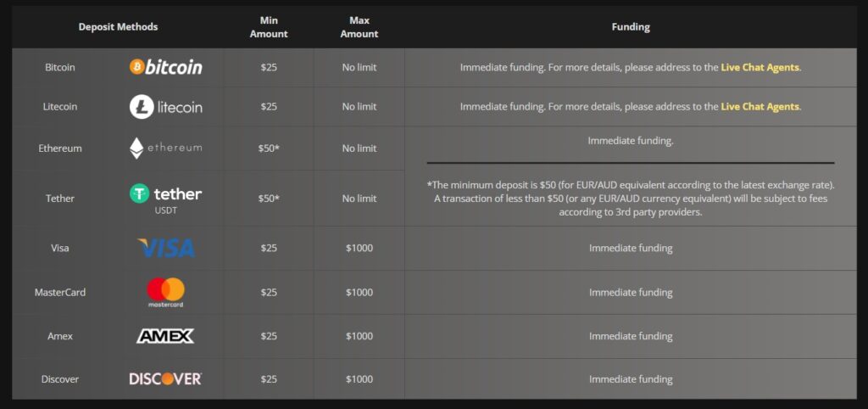Click the No limit cell for Bitcoin
Viewport: 868px width, 409px height.
point(359,67)
